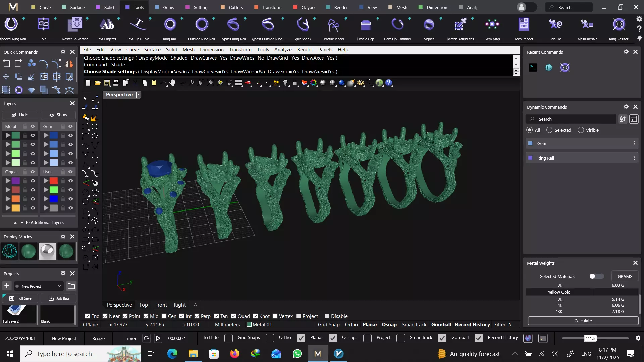Click the Show layers button
Image resolution: width=644 pixels, height=362 pixels.
58,115
